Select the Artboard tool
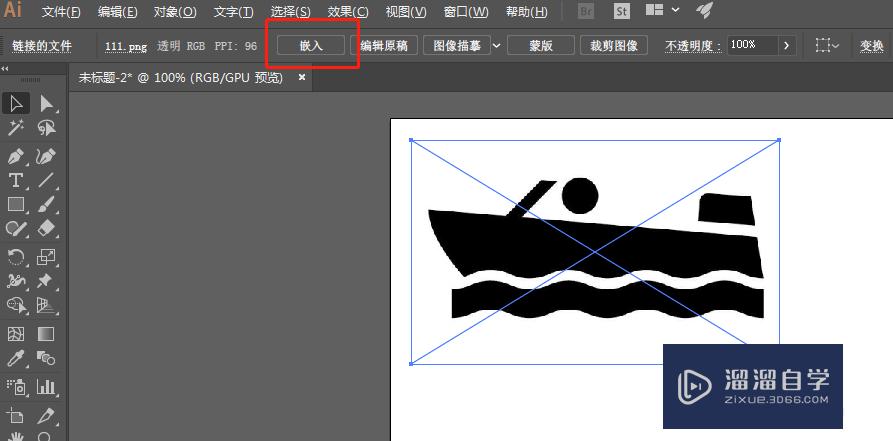Viewport: 893px width, 441px height. point(16,416)
